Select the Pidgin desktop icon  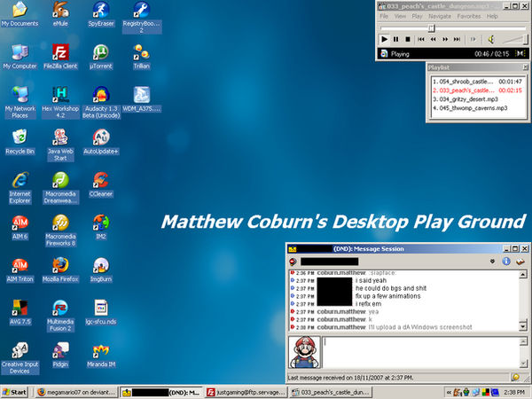point(60,355)
